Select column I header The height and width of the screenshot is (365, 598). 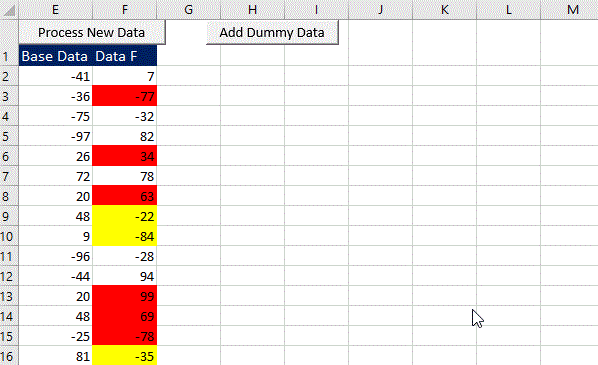pos(317,10)
